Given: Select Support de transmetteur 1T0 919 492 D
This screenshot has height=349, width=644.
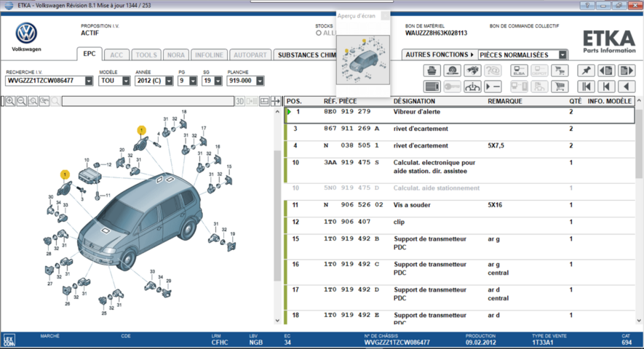Looking at the screenshot, I should pos(460,297).
